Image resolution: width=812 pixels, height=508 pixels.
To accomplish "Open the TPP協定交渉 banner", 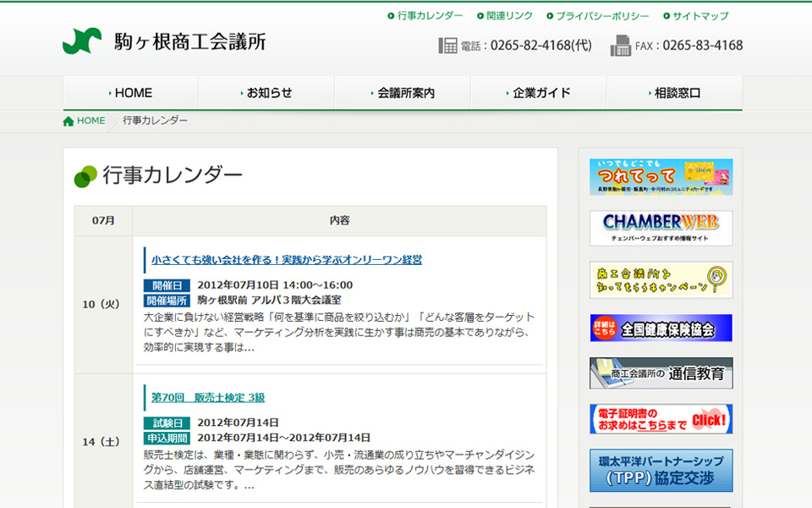I will click(x=661, y=470).
